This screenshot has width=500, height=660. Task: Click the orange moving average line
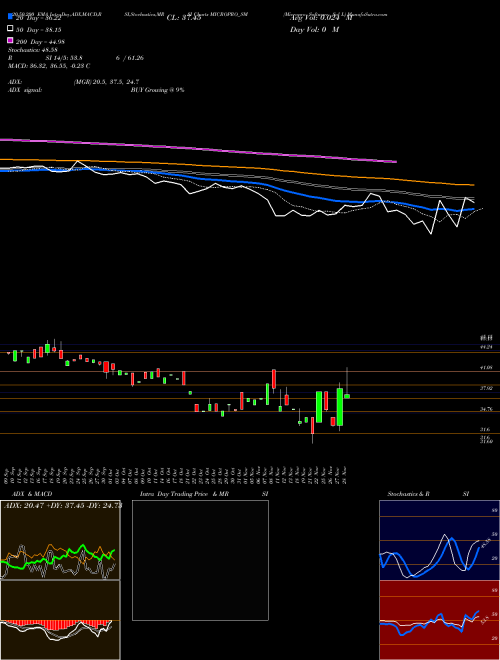(x=236, y=167)
